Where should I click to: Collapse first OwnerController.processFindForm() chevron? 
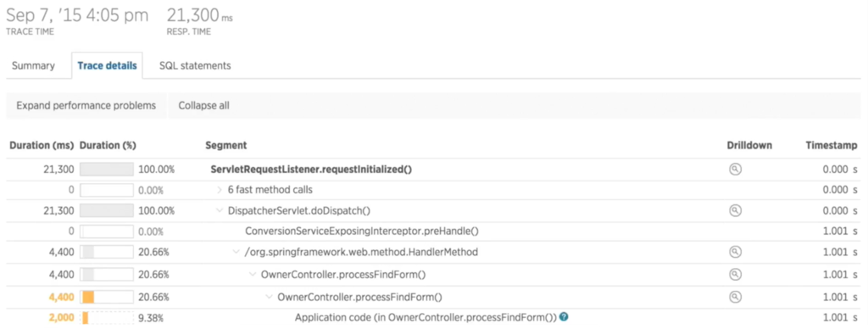(253, 275)
